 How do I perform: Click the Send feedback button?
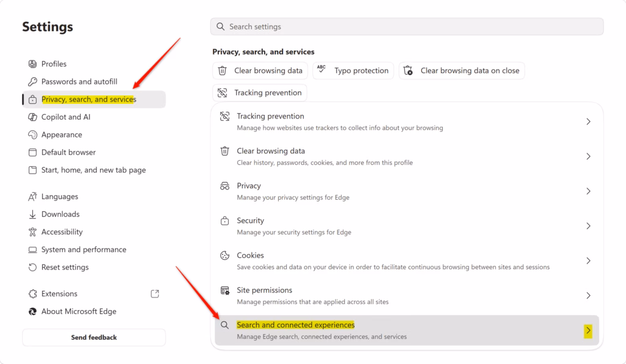pyautogui.click(x=94, y=337)
